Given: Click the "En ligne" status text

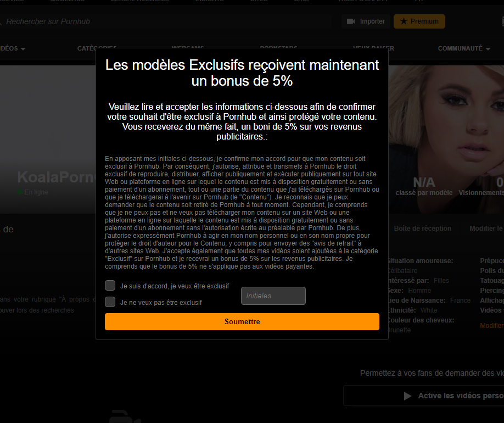Looking at the screenshot, I should (x=36, y=192).
